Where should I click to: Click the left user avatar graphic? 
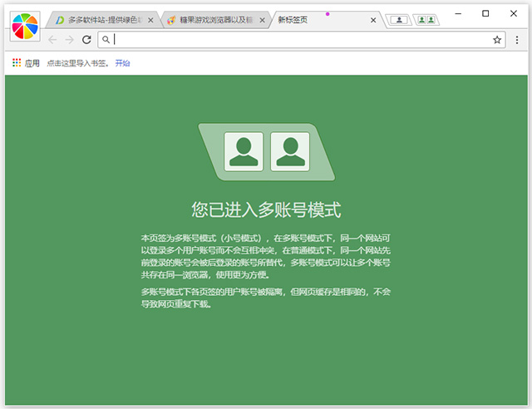[x=244, y=152]
